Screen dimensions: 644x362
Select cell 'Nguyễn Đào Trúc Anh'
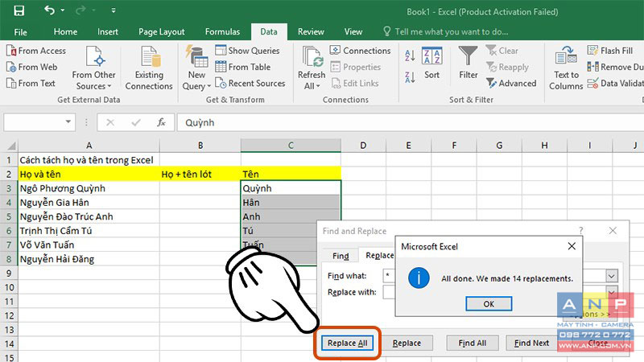(89, 216)
